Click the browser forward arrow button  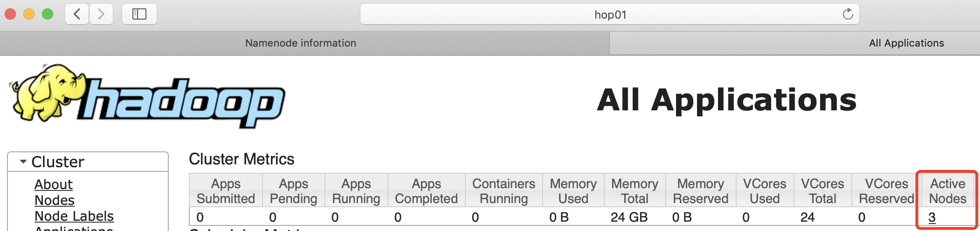coord(101,14)
